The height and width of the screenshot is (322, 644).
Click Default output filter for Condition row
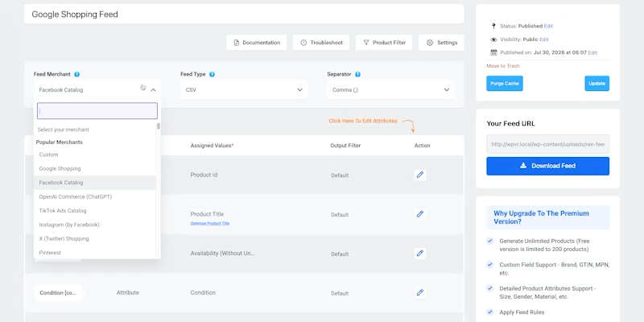point(340,294)
